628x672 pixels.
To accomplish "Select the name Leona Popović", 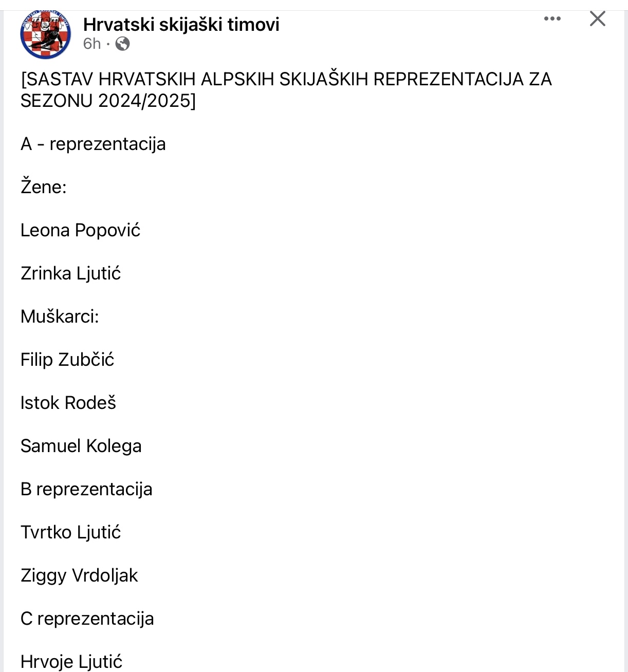I will [x=80, y=230].
